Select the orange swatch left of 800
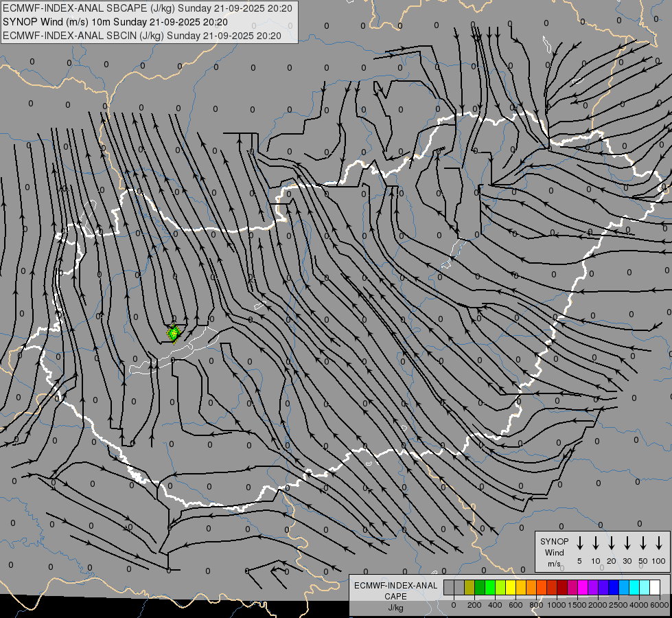672x618 pixels. coord(531,587)
